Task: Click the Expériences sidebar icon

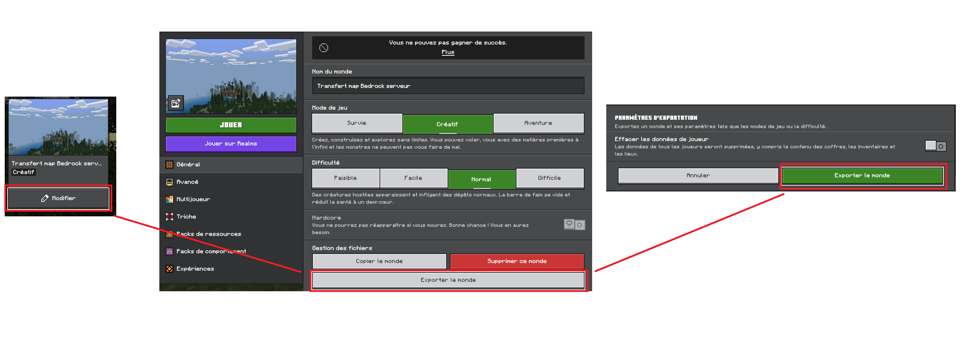Action: pyautogui.click(x=169, y=268)
